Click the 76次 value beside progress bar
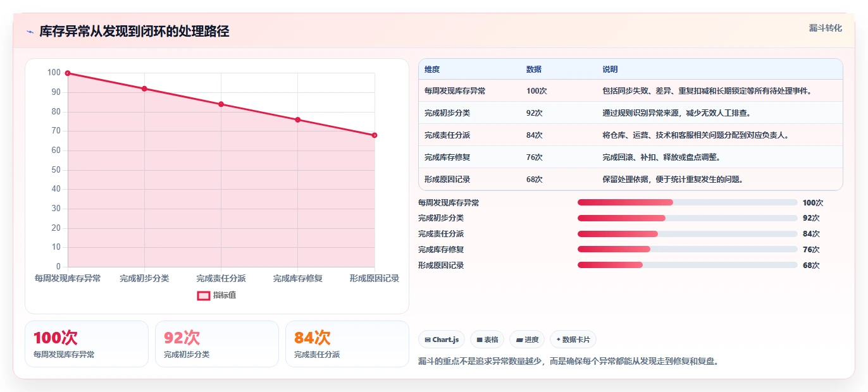The image size is (868, 392). click(x=811, y=249)
